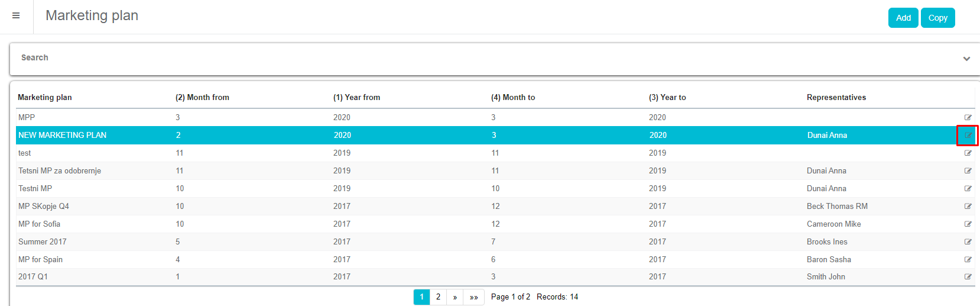Expand the Search panel chevron
This screenshot has height=306, width=980.
[966, 59]
